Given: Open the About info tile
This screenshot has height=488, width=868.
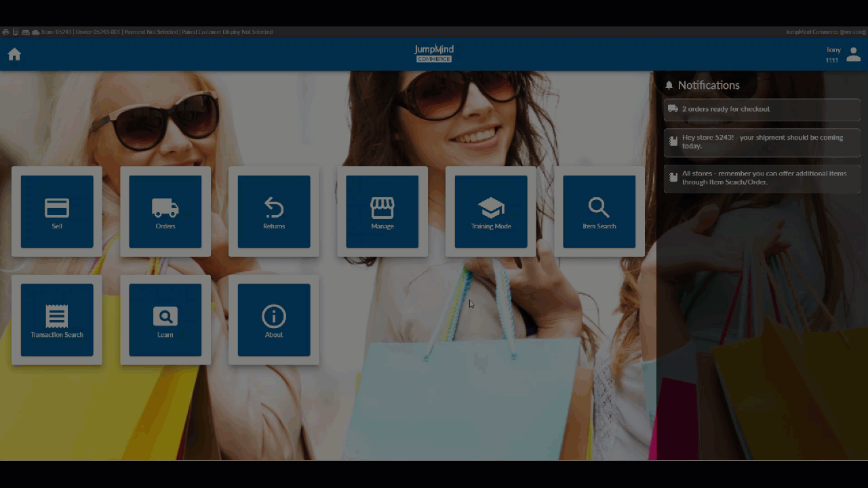Looking at the screenshot, I should click(x=274, y=320).
